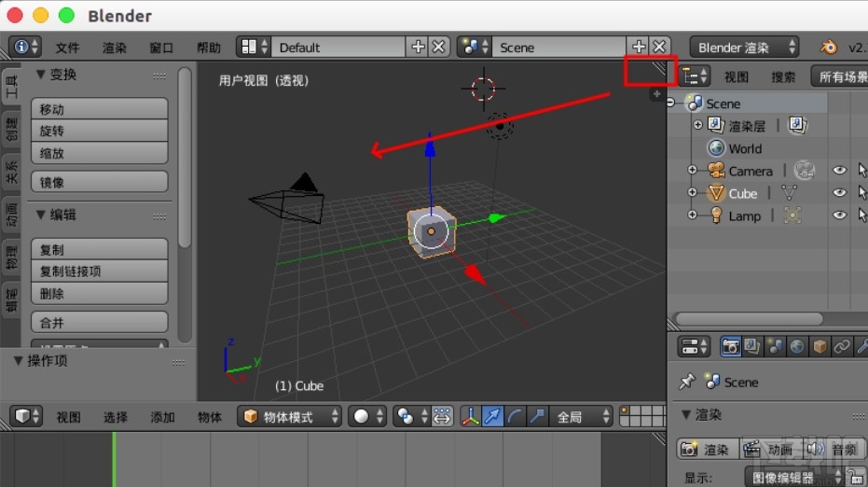Click the Camera data icon in outliner
Viewport: 868px width, 487px height.
click(805, 171)
